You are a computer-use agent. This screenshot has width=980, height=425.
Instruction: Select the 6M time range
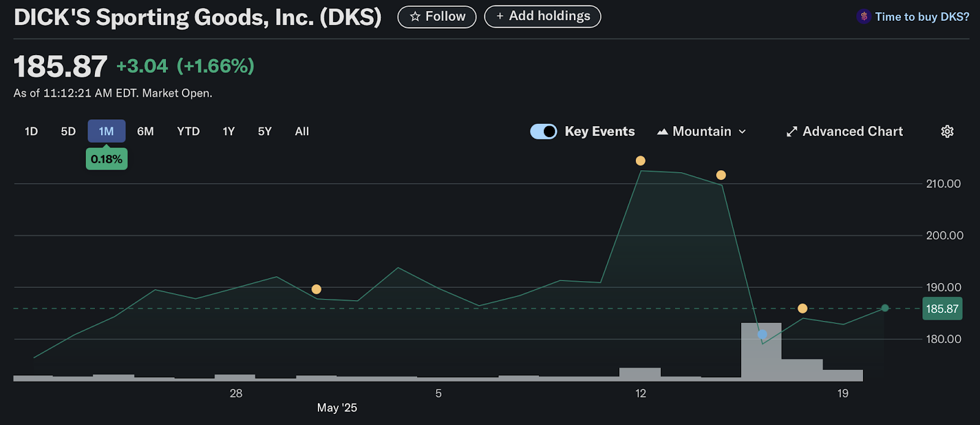pos(145,132)
